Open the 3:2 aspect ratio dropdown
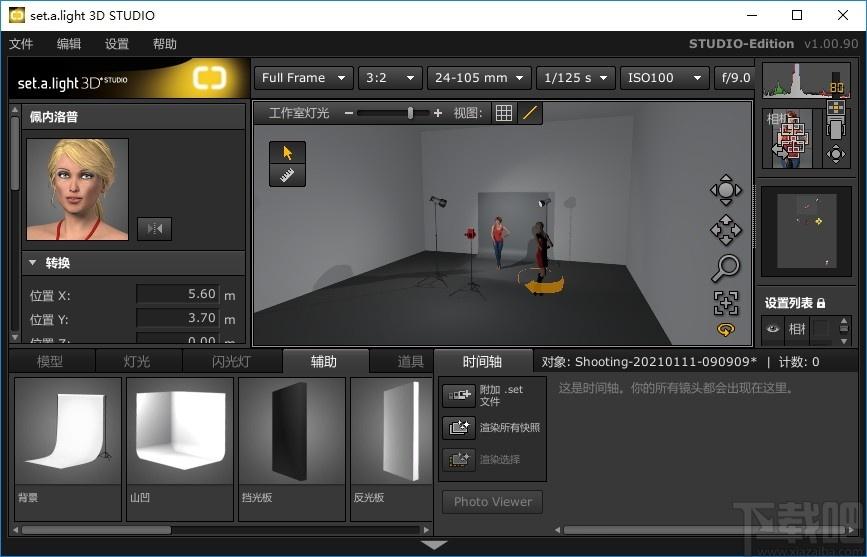This screenshot has width=867, height=557. [390, 78]
